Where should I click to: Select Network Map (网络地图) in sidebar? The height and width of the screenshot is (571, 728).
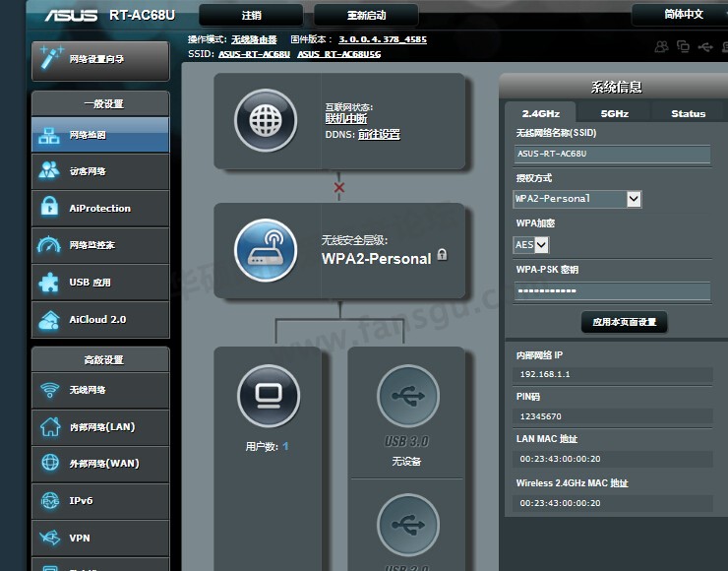(x=100, y=135)
